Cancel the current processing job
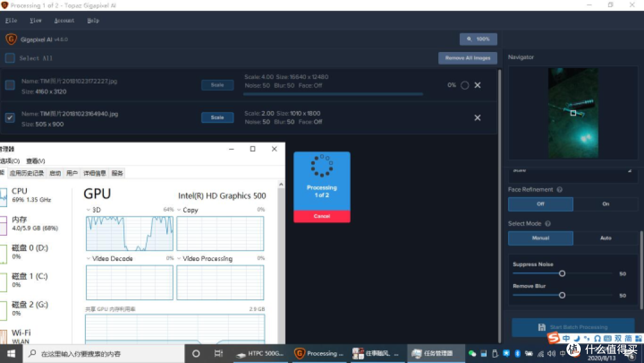Image resolution: width=644 pixels, height=363 pixels. 321,216
